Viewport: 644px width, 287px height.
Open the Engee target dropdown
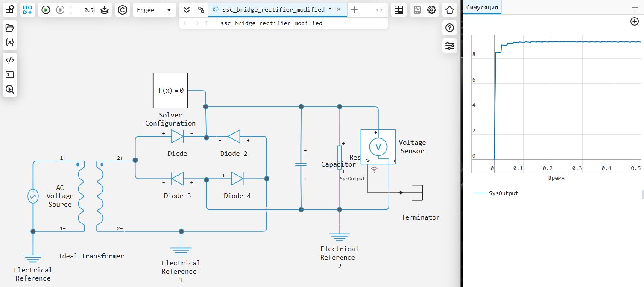click(x=154, y=10)
